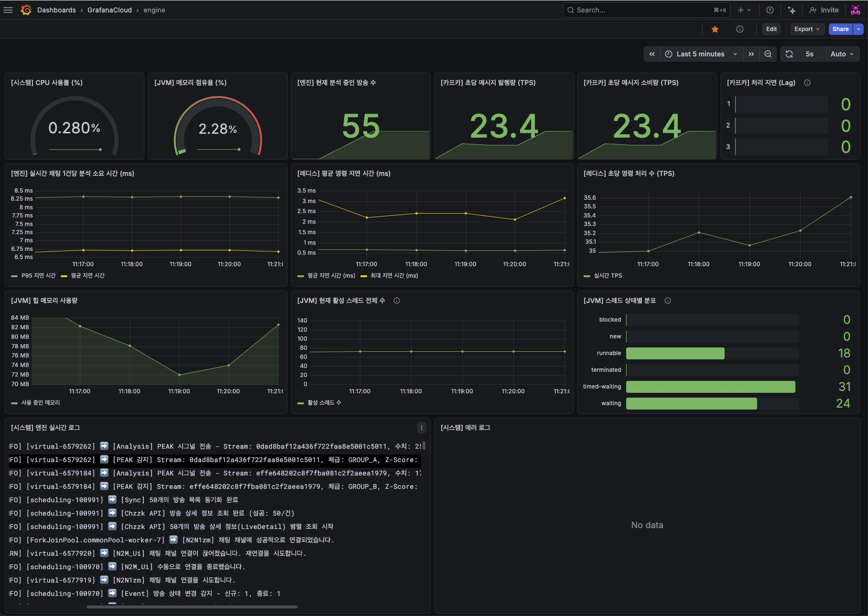Open the engine realtime log panel menu
This screenshot has height=616, width=868.
[x=422, y=428]
